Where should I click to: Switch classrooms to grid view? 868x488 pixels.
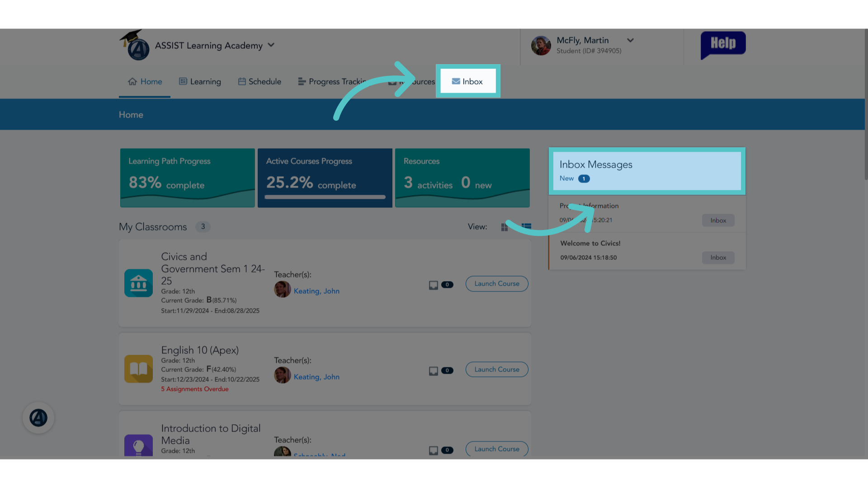505,227
